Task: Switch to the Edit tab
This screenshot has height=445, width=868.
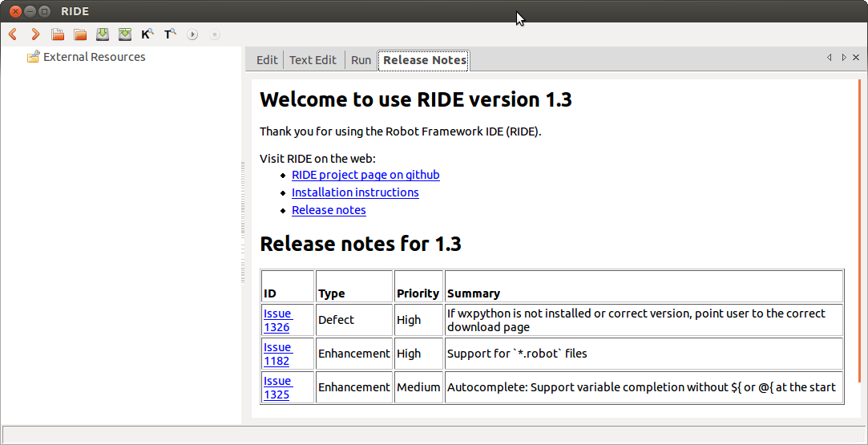Action: click(267, 60)
